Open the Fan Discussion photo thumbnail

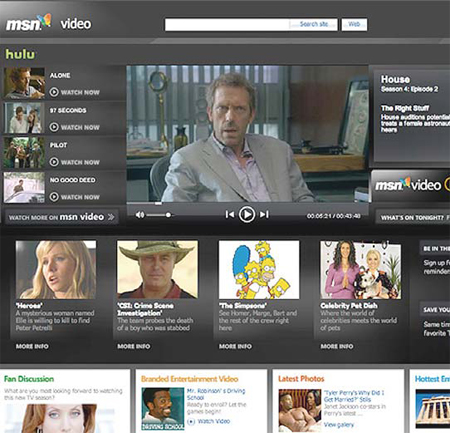59,418
